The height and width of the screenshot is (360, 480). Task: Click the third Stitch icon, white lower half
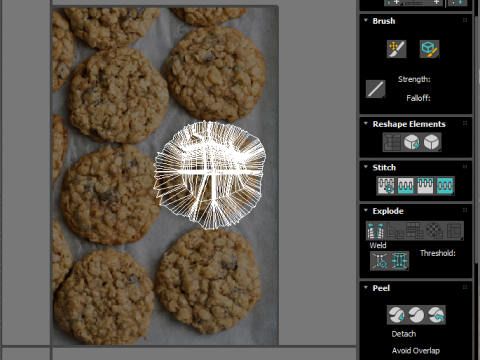(425, 186)
